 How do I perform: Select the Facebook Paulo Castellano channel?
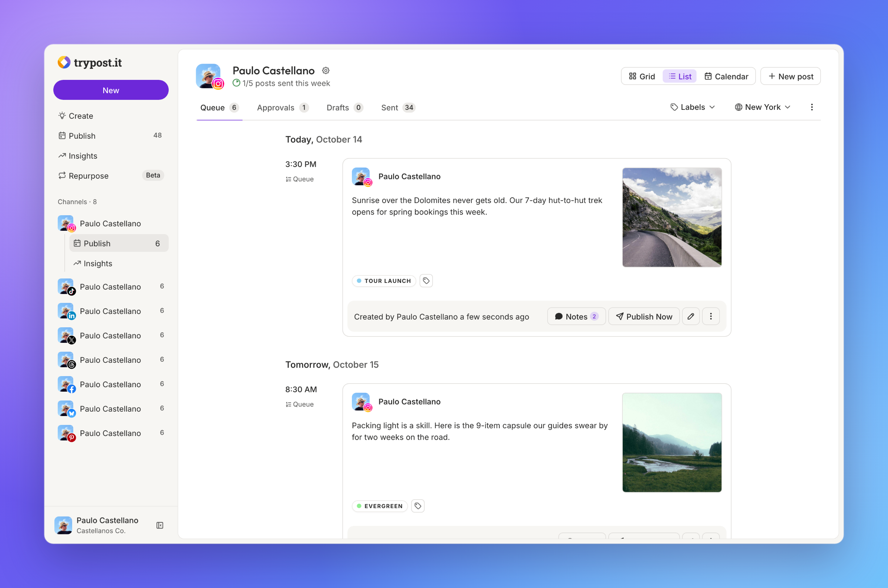tap(111, 384)
